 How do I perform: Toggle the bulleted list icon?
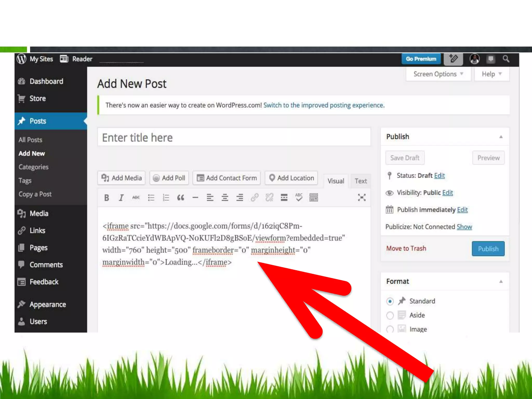pos(151,198)
